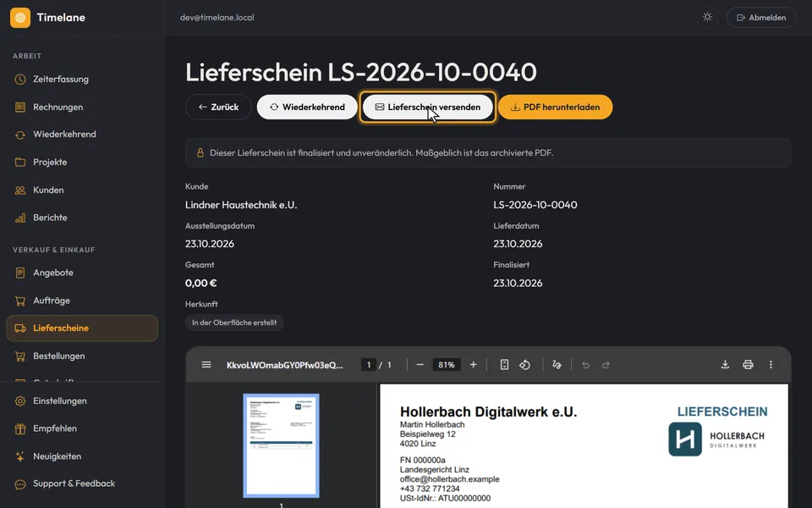
Task: Open Zeiterfassung in the sidebar
Action: 82,80
